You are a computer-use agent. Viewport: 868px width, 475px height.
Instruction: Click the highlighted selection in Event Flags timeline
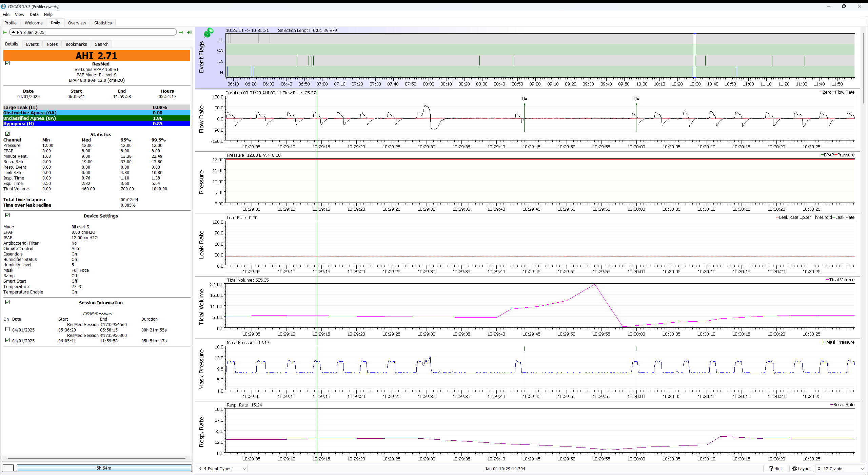695,55
